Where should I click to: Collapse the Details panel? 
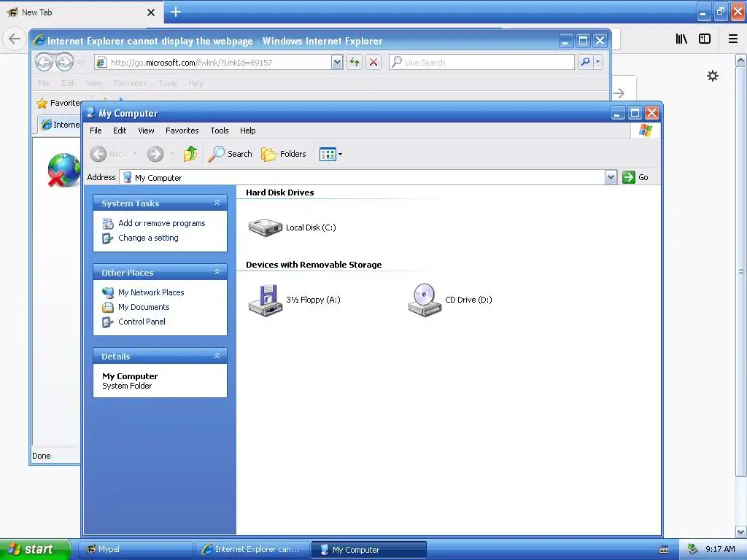pos(217,356)
